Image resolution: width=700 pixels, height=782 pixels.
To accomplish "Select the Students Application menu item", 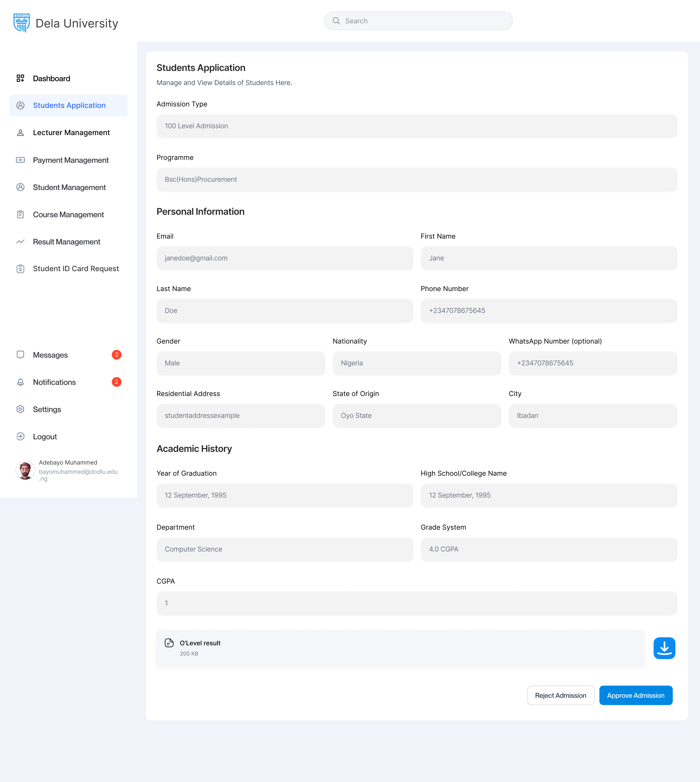I will [x=69, y=105].
